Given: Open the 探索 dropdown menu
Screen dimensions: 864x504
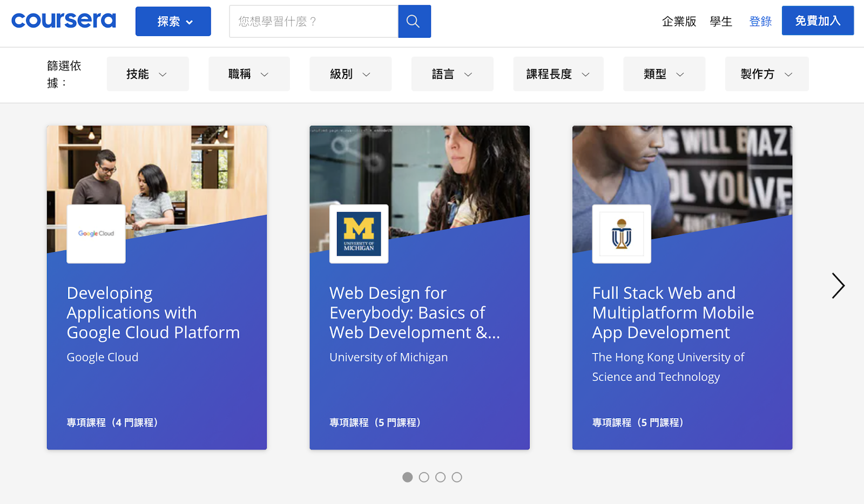Looking at the screenshot, I should click(x=173, y=22).
